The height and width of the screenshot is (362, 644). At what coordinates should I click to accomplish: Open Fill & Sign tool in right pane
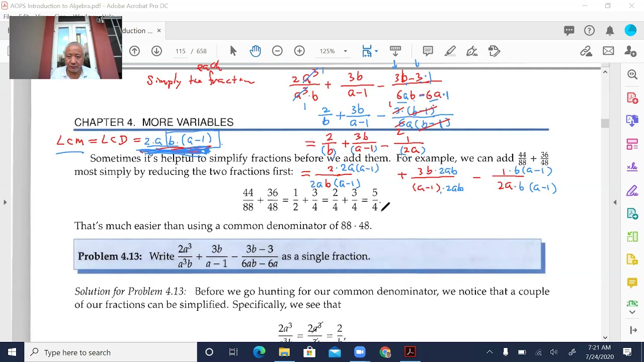(x=632, y=191)
